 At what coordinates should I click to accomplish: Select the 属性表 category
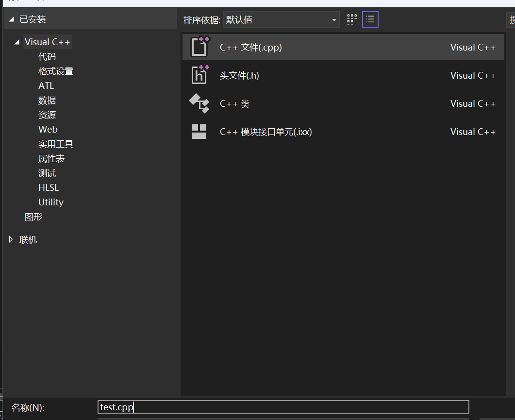51,158
